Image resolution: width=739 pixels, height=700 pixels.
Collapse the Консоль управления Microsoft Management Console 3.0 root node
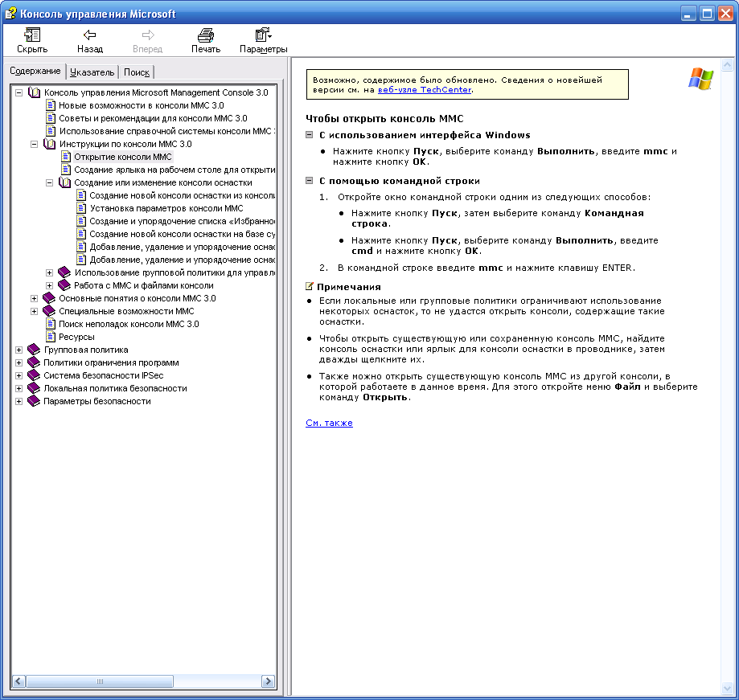(18, 92)
